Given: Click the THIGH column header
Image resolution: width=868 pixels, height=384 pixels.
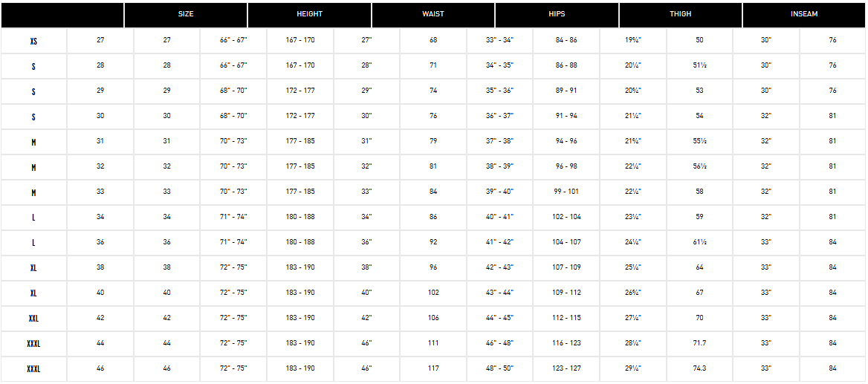Looking at the screenshot, I should click(x=680, y=14).
